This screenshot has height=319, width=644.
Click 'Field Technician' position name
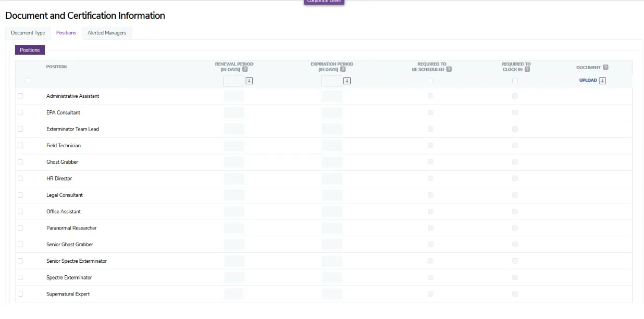coord(64,146)
